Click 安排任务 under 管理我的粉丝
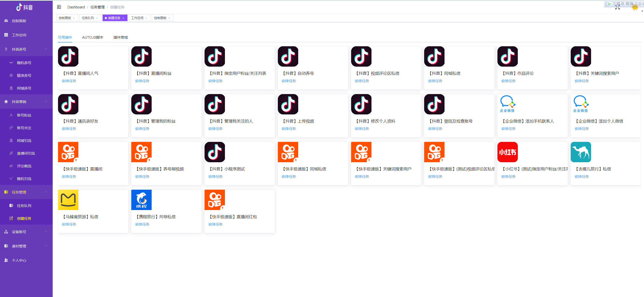 [x=142, y=129]
